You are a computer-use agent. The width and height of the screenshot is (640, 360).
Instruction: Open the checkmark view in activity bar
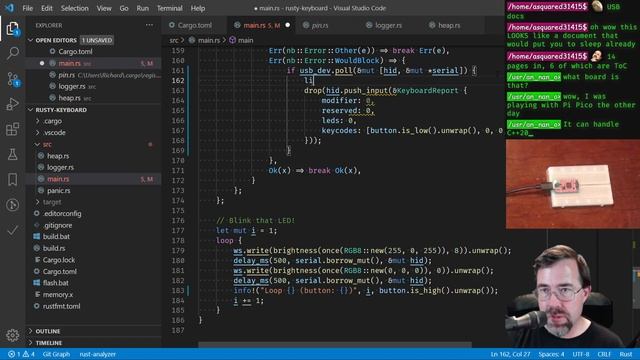pyautogui.click(x=13, y=230)
